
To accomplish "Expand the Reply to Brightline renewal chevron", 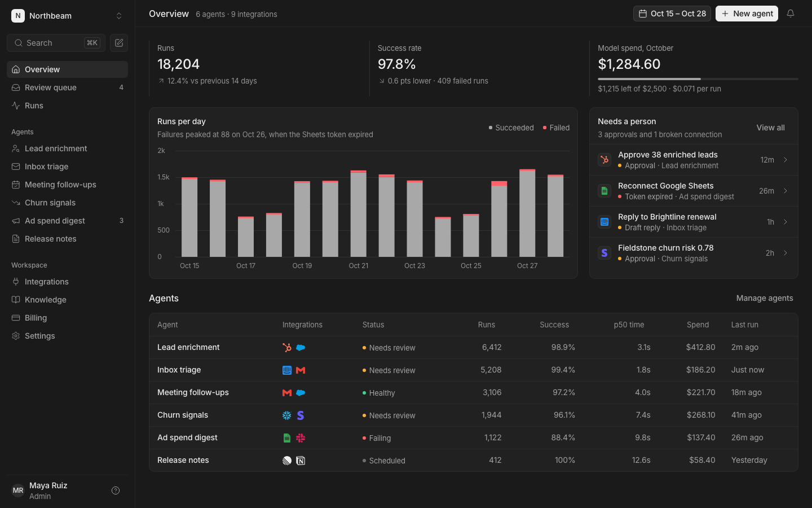I will (785, 222).
